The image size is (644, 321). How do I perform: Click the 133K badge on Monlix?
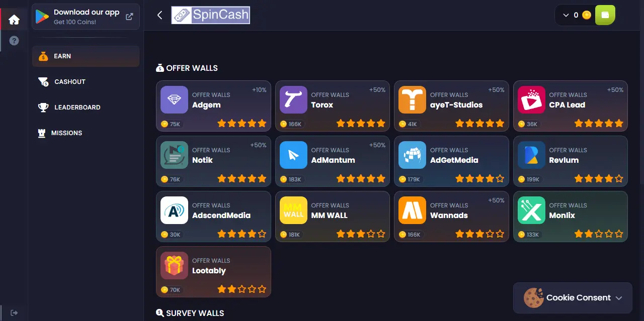529,235
